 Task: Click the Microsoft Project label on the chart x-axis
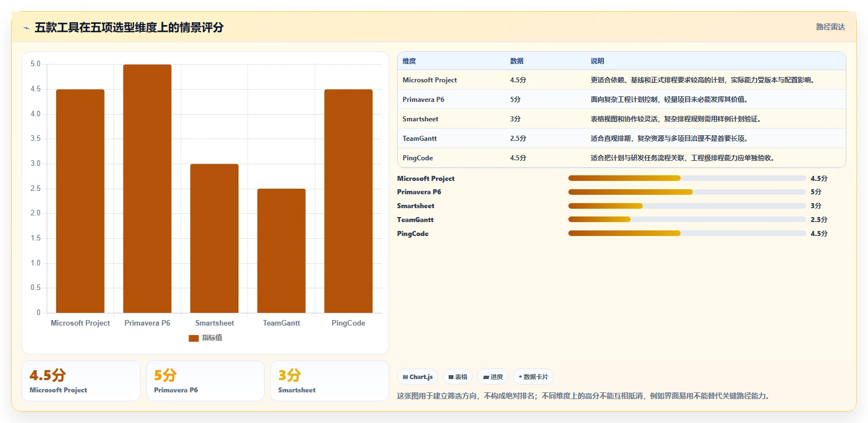point(80,323)
